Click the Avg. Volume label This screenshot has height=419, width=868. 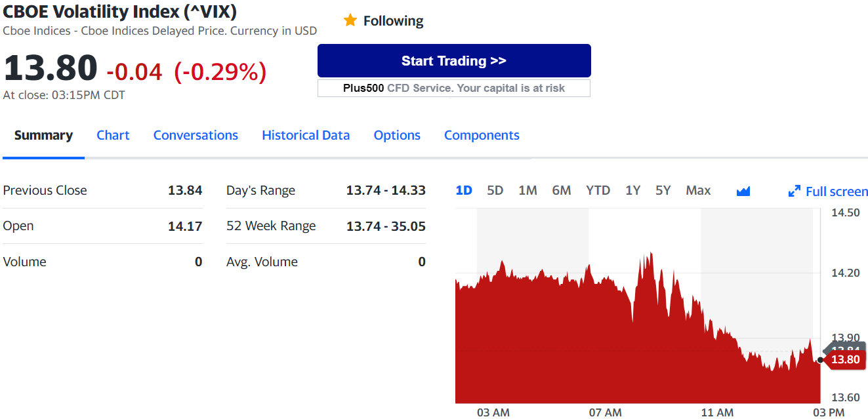pos(262,262)
